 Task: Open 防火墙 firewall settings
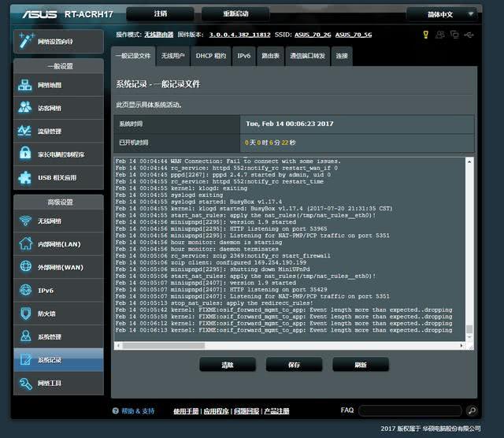[x=59, y=314]
